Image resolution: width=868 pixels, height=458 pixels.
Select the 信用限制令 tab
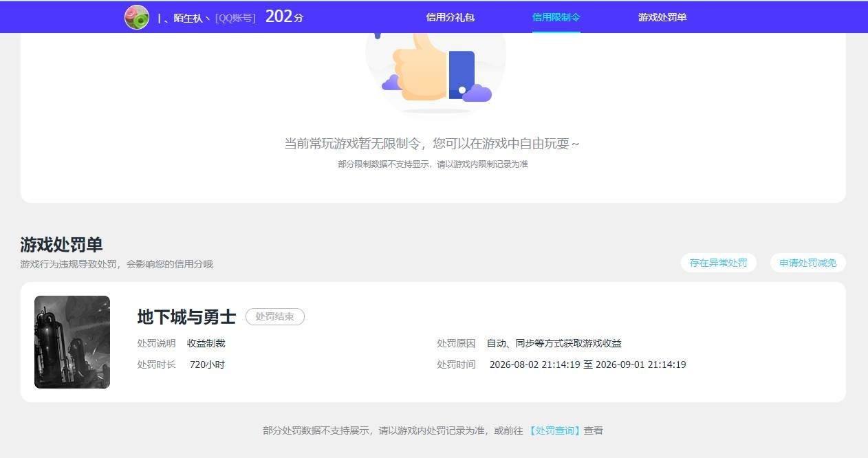click(x=556, y=17)
